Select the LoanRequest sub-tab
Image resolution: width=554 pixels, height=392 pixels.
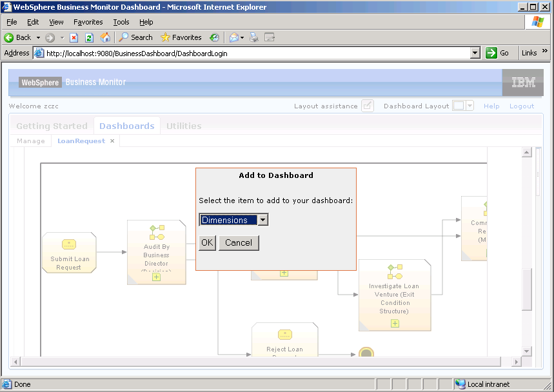81,141
